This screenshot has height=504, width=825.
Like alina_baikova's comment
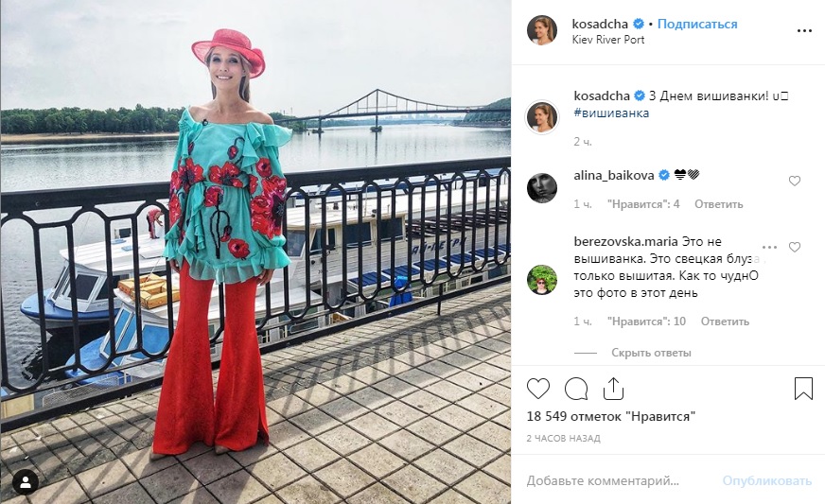point(795,181)
